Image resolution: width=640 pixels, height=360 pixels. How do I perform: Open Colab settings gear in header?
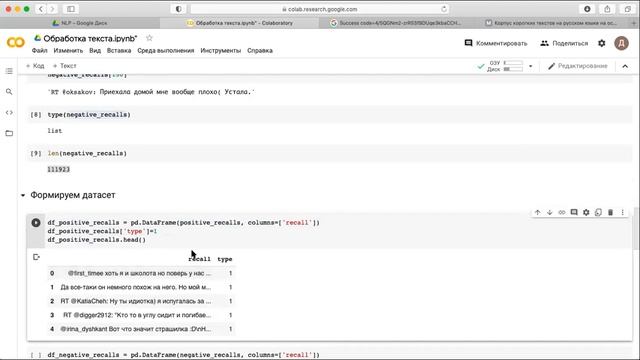click(x=602, y=43)
